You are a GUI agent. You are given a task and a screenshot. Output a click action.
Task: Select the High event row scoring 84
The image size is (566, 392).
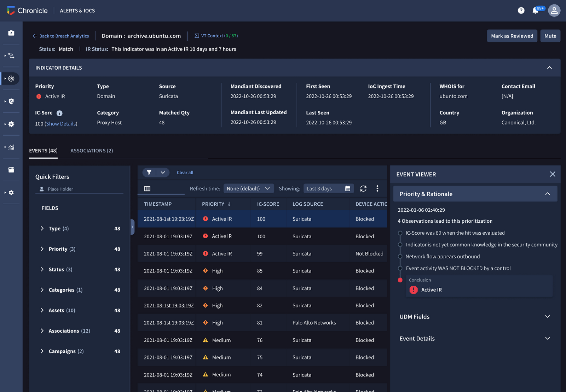point(262,288)
